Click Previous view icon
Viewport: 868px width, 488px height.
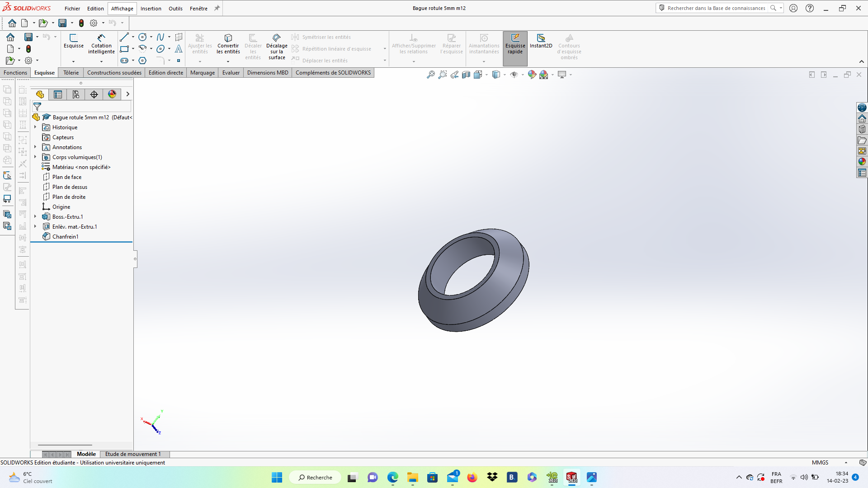[454, 75]
